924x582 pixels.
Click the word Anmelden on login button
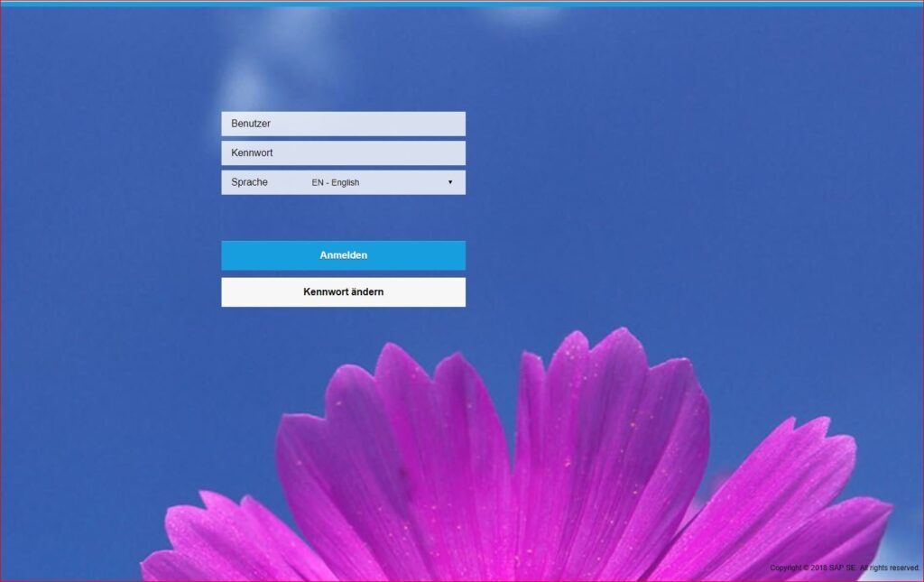pos(343,255)
